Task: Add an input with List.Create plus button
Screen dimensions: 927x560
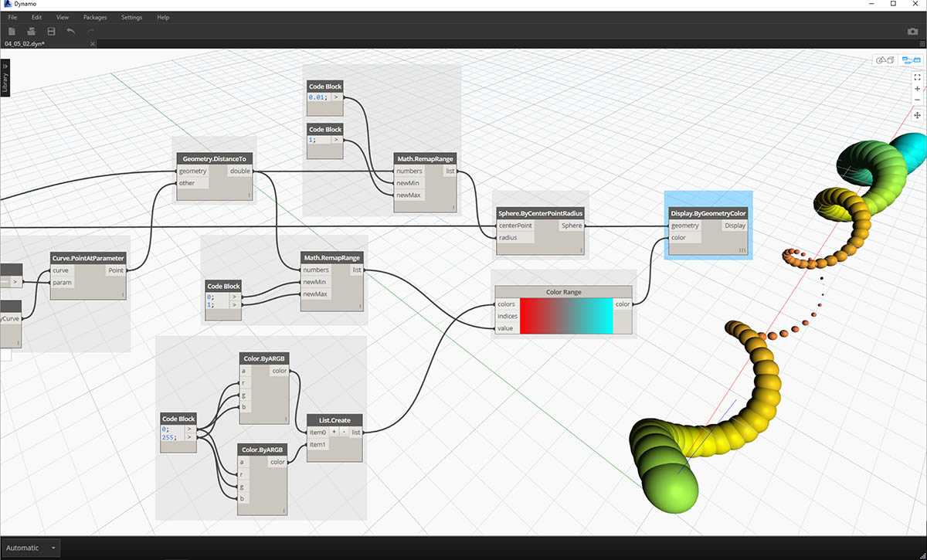Action: pos(334,433)
